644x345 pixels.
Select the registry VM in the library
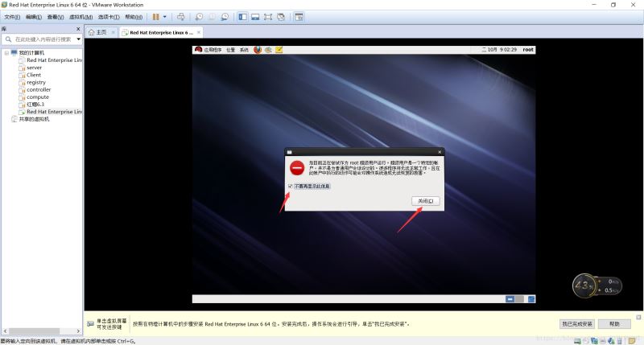[36, 83]
